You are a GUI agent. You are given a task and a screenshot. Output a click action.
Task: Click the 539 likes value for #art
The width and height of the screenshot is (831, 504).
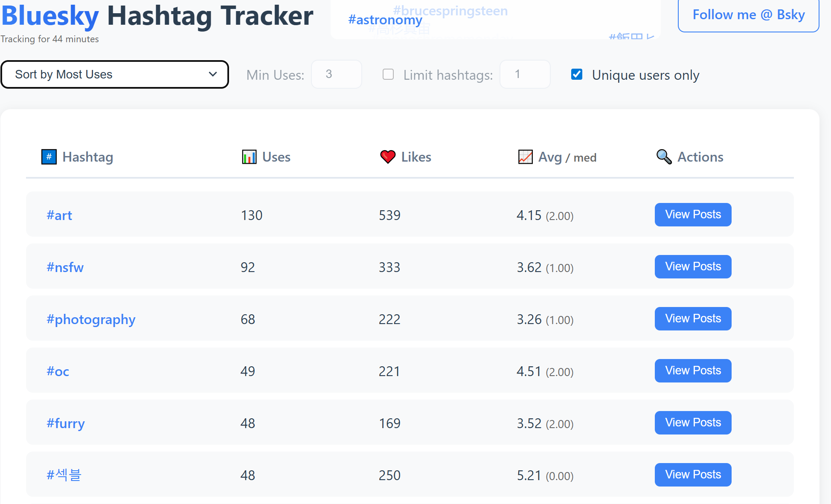tap(389, 215)
